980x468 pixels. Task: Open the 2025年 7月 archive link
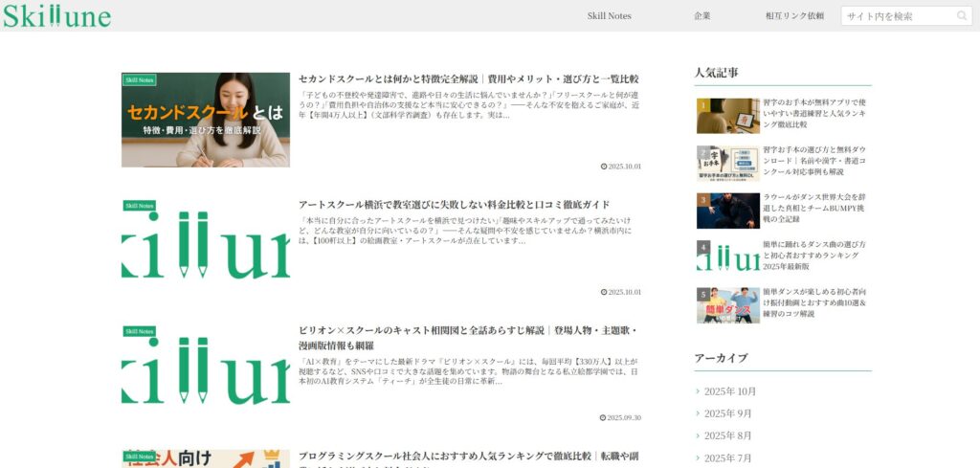[727, 457]
